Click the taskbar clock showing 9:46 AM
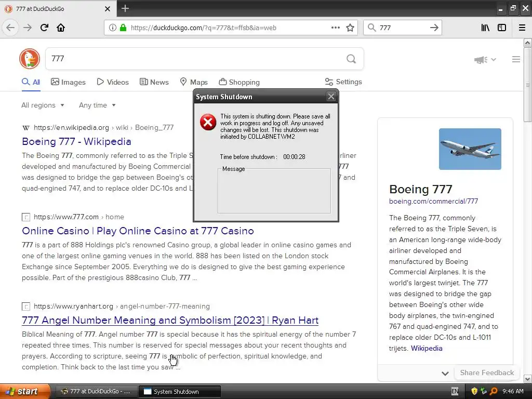 (513, 391)
